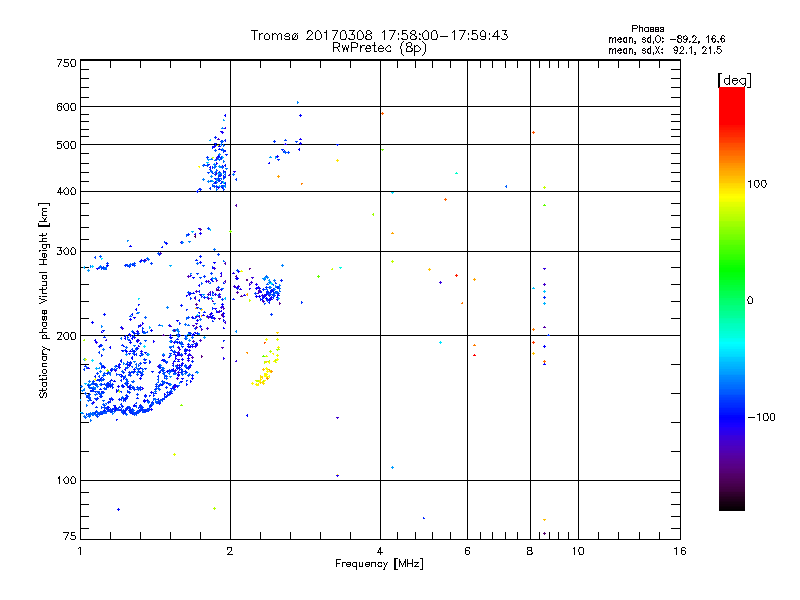Click the x-axis tick label "2"
The width and height of the screenshot is (800, 600).
tap(230, 551)
